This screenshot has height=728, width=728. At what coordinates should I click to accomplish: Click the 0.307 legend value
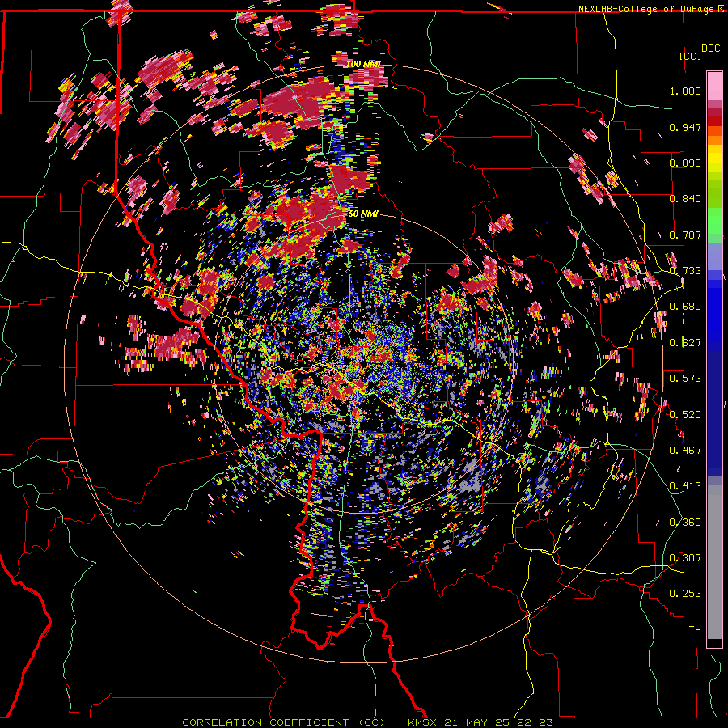click(685, 558)
